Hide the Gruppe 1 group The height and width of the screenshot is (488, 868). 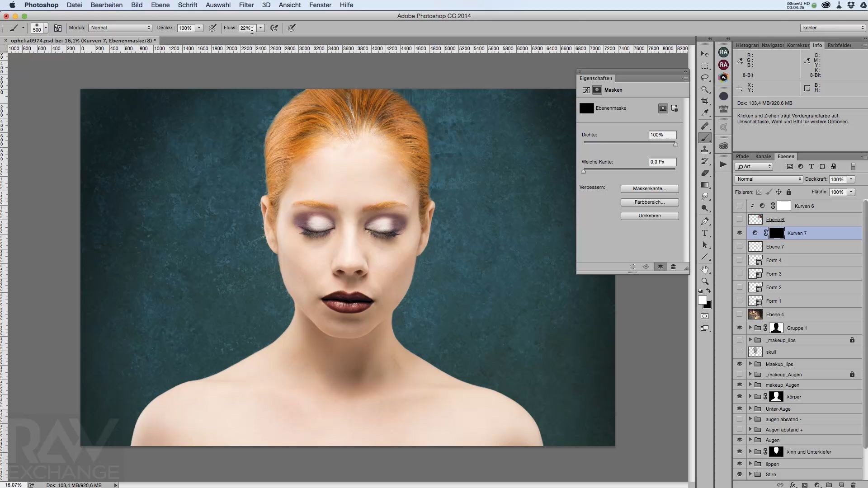click(740, 328)
